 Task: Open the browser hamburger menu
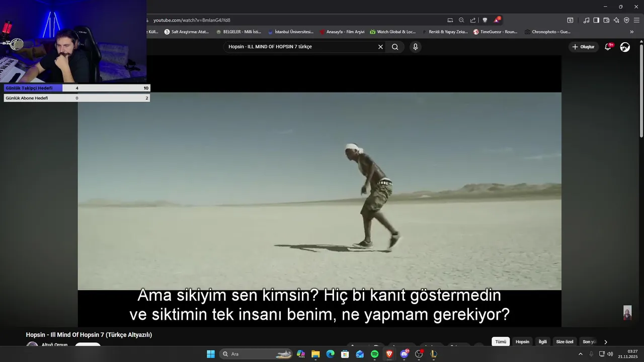[x=636, y=20]
